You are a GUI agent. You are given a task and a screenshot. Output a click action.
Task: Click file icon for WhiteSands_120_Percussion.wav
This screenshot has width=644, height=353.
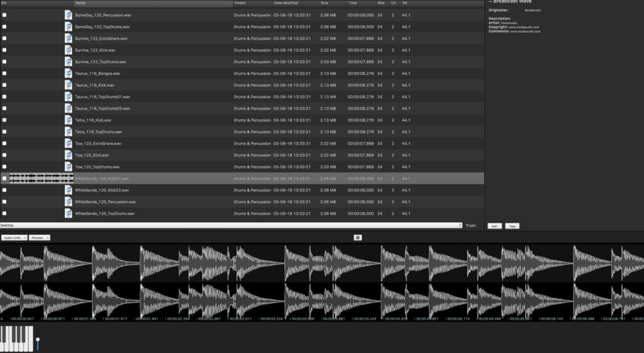point(68,202)
